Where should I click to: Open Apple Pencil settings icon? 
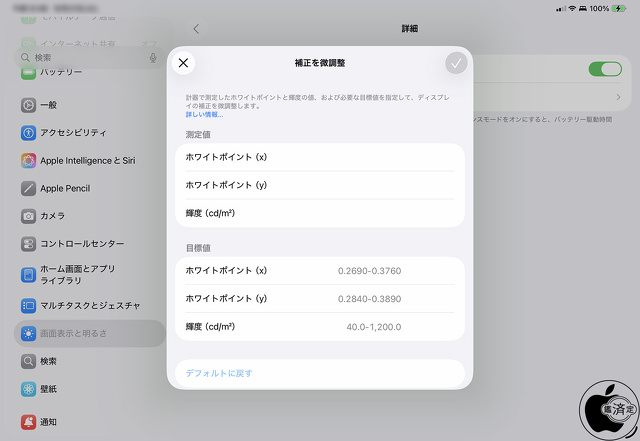tap(28, 188)
